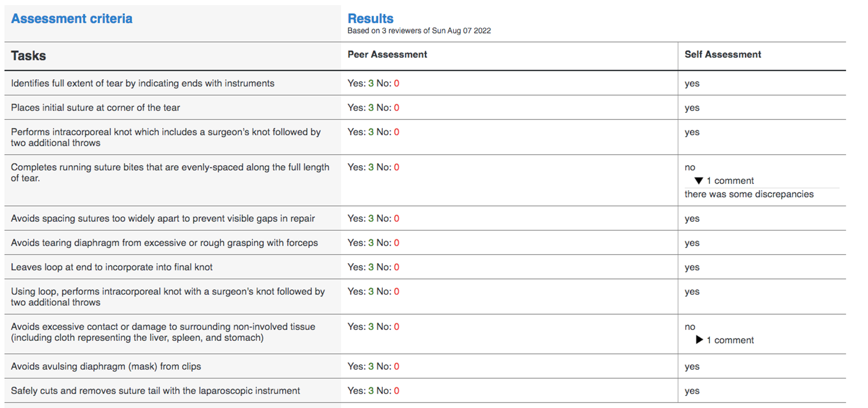Click the Tasks column header

28,56
